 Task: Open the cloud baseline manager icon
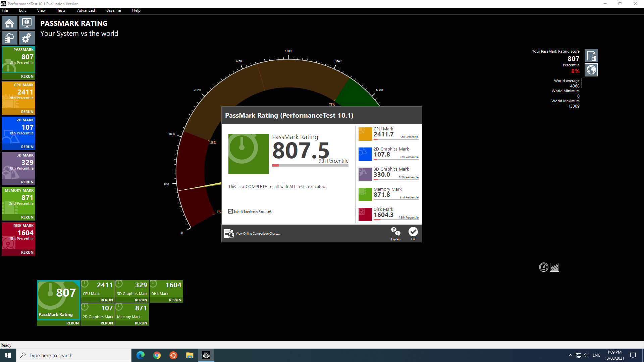click(x=9, y=38)
